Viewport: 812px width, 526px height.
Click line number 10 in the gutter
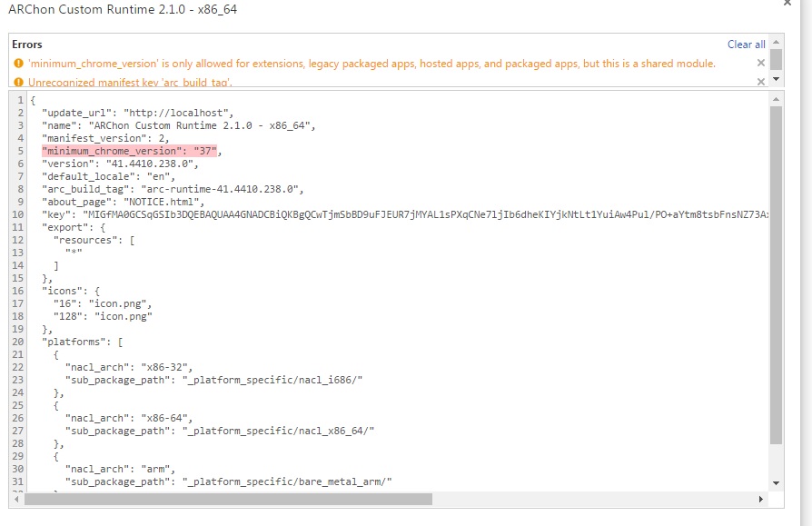click(18, 214)
